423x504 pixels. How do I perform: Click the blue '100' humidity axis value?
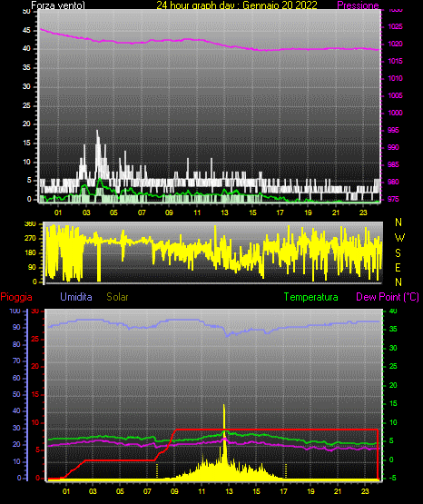15,311
